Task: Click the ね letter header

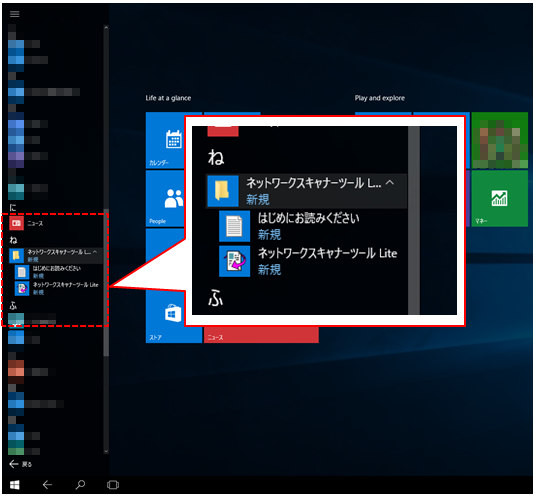Action: point(13,240)
